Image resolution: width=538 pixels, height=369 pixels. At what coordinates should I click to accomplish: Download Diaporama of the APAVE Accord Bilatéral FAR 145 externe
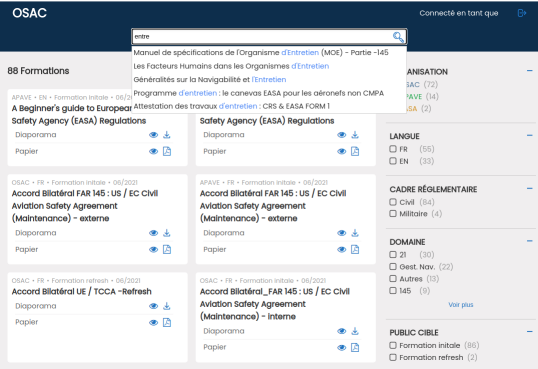[x=355, y=233]
